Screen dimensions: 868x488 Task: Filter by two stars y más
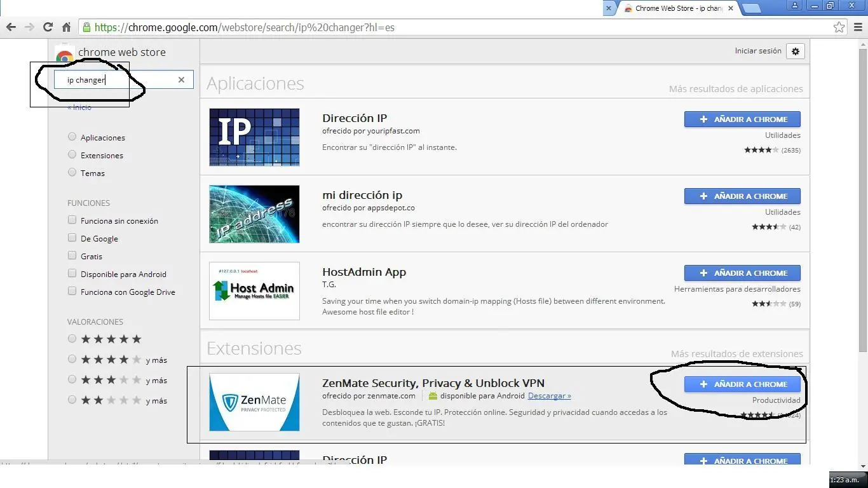click(x=72, y=400)
